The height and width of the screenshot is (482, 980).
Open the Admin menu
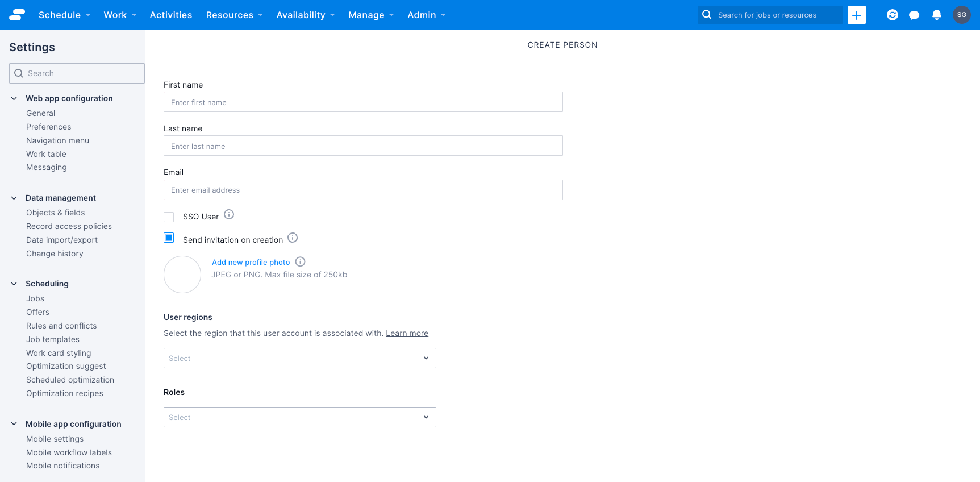click(426, 15)
